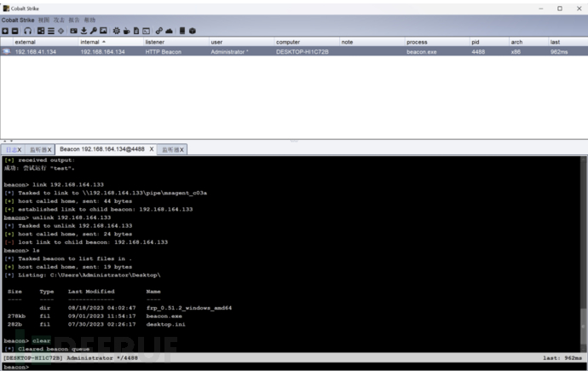This screenshot has width=588, height=371.
Task: Open the gear icon for executable generation
Action: click(116, 31)
